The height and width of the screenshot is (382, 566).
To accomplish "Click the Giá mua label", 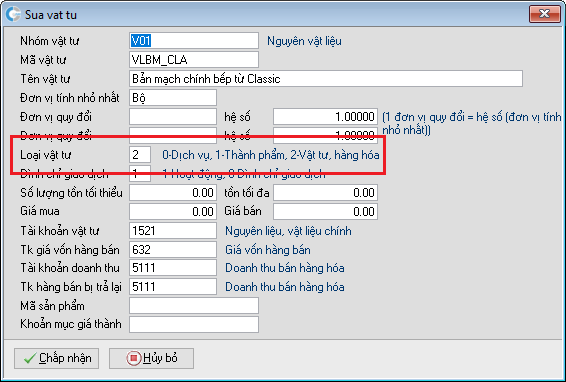I will click(40, 211).
